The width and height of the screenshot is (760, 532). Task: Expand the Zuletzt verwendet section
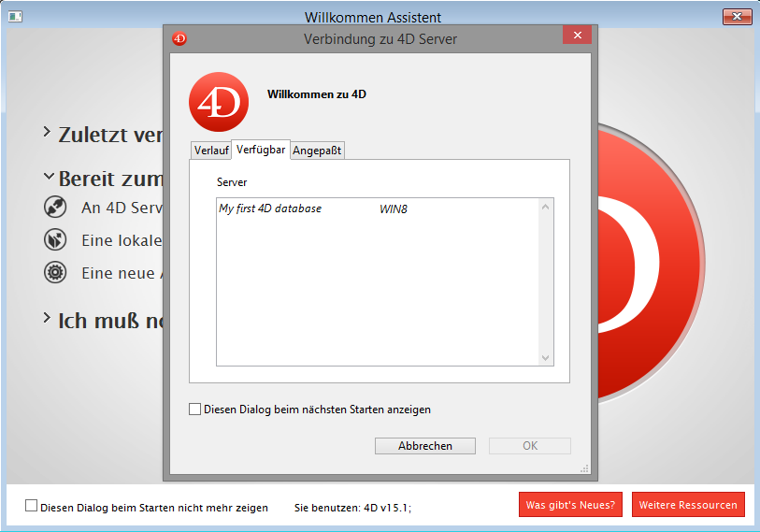click(x=47, y=133)
